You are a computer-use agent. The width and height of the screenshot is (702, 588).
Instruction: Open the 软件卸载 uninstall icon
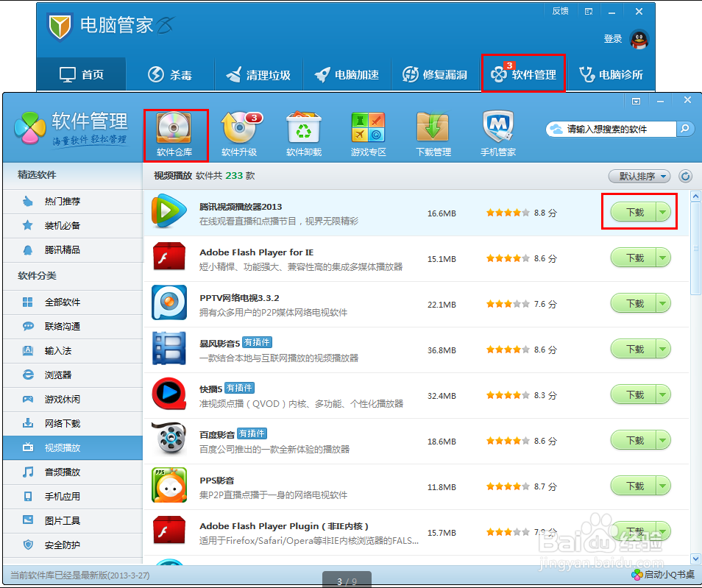(304, 135)
